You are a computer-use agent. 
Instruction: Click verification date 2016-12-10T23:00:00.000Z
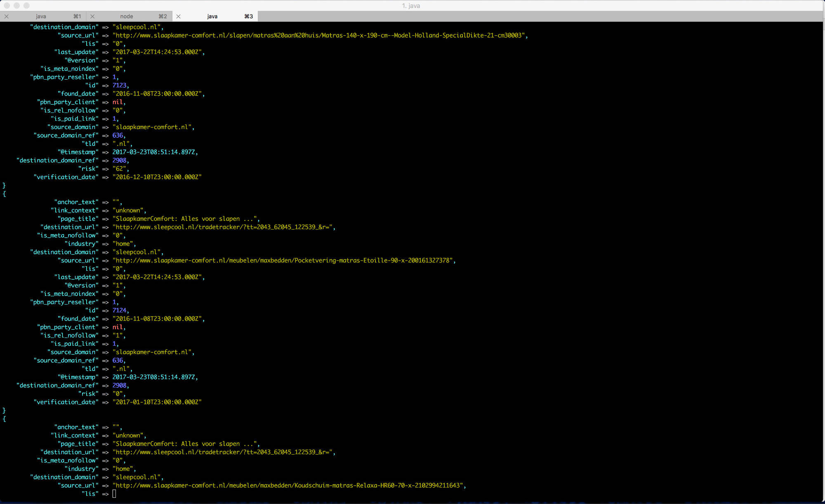click(157, 177)
